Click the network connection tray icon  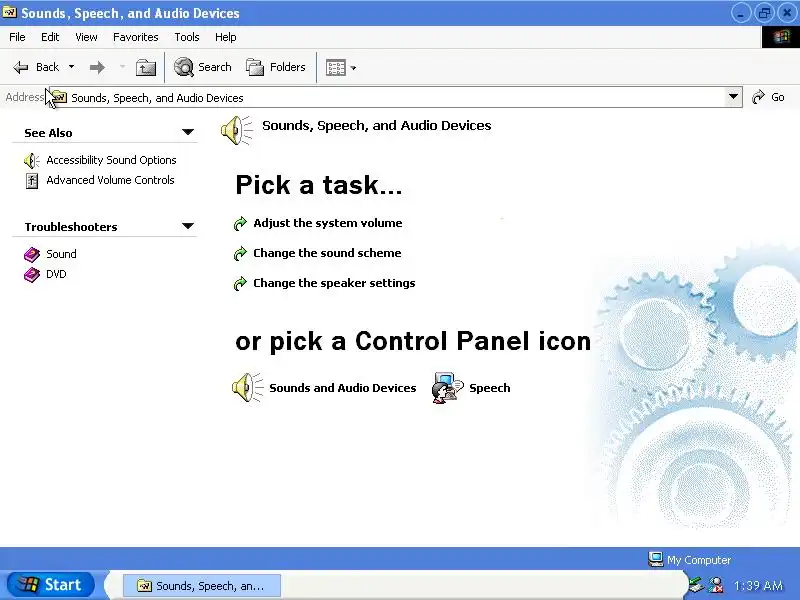[x=695, y=585]
